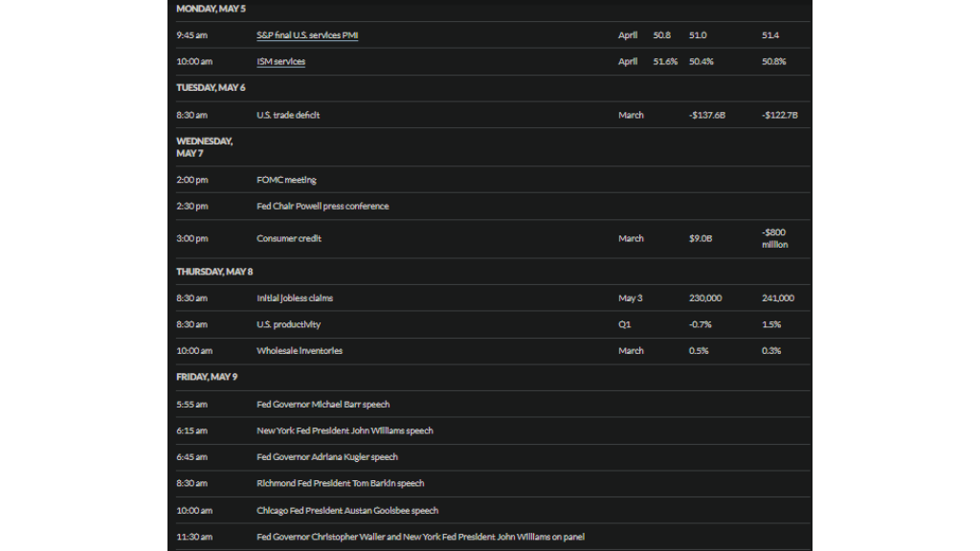Screen dimensions: 980x551
Task: Click the 51.0 services PMI value
Action: (698, 35)
